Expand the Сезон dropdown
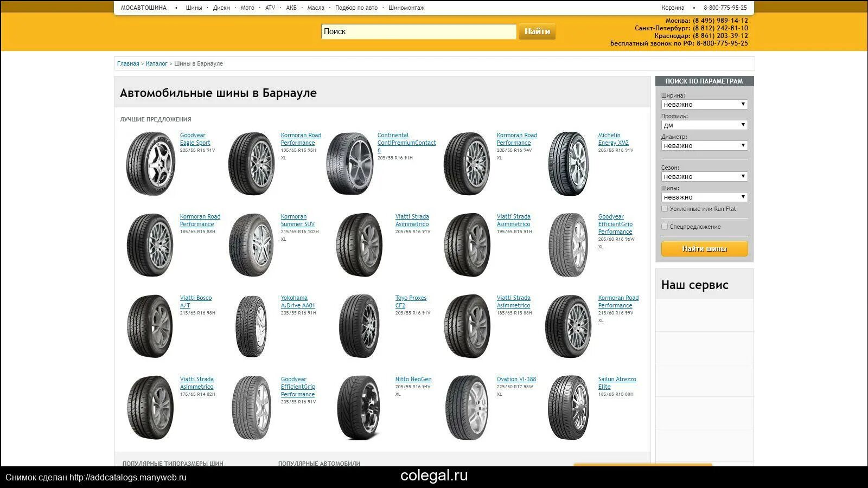Image resolution: width=868 pixels, height=488 pixels. 704,176
